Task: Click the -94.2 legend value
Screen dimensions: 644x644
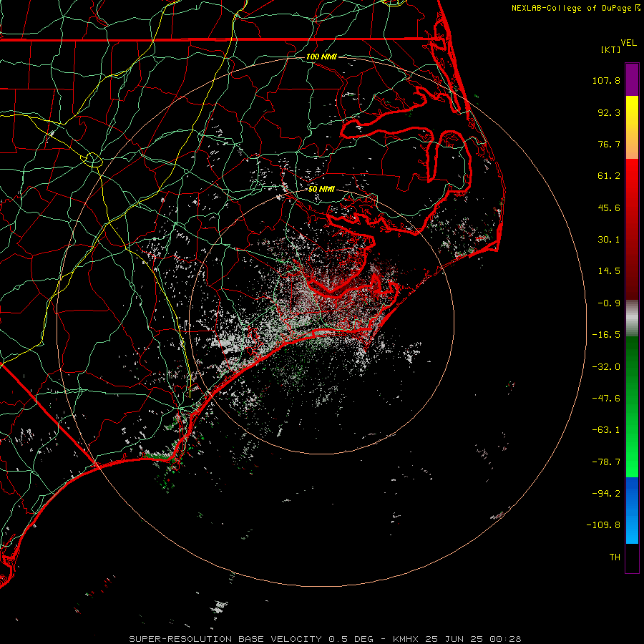Action: click(606, 493)
